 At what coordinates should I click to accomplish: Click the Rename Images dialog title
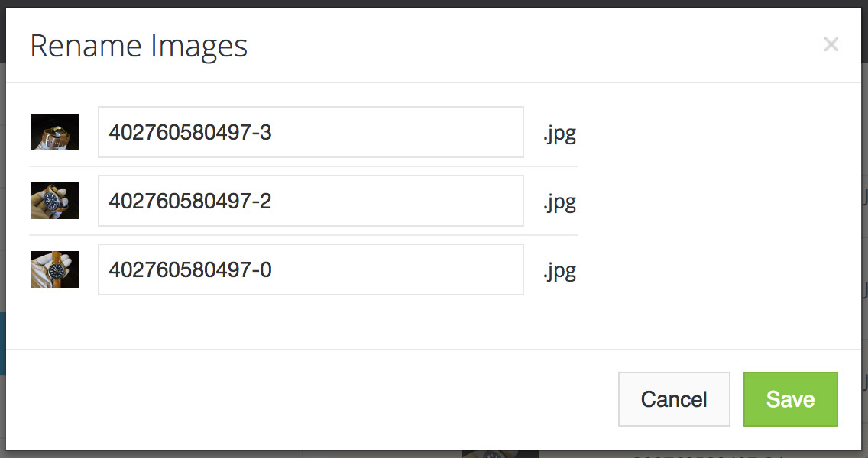point(138,46)
